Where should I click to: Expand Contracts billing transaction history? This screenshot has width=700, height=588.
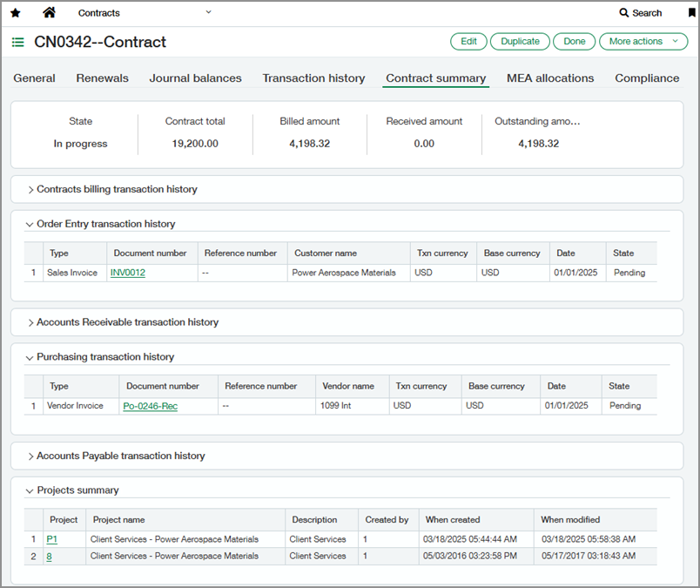pyautogui.click(x=114, y=189)
